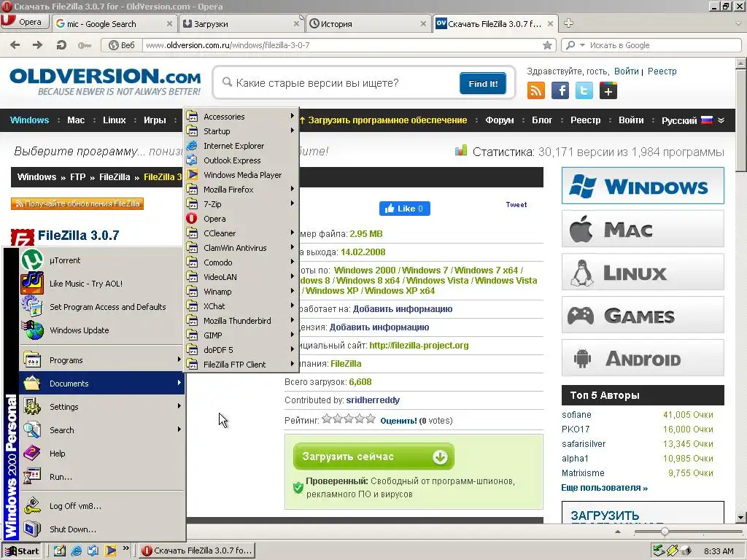Click the browser Back arrow

(15, 45)
